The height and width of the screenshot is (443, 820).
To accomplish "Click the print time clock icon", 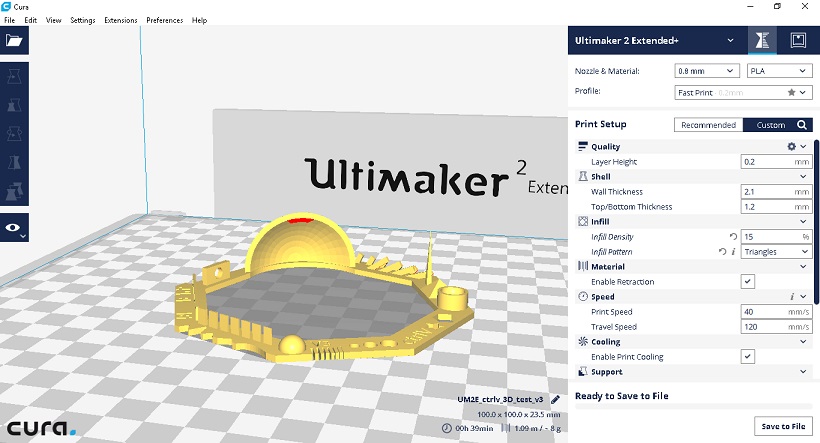I will [x=447, y=428].
